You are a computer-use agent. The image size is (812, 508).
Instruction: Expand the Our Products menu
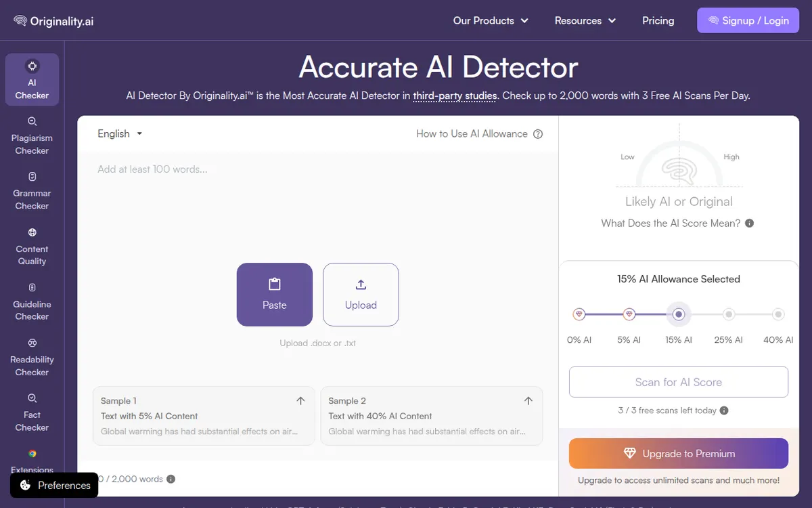[491, 21]
